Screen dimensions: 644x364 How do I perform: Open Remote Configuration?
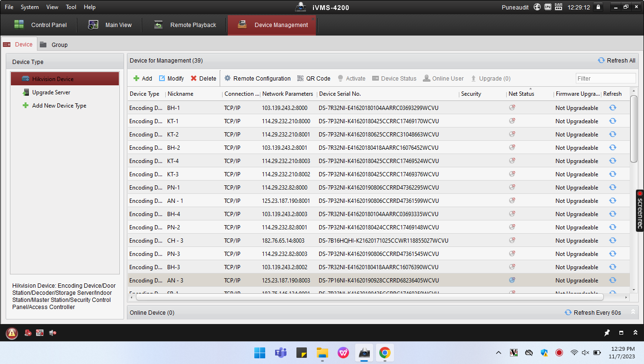257,79
